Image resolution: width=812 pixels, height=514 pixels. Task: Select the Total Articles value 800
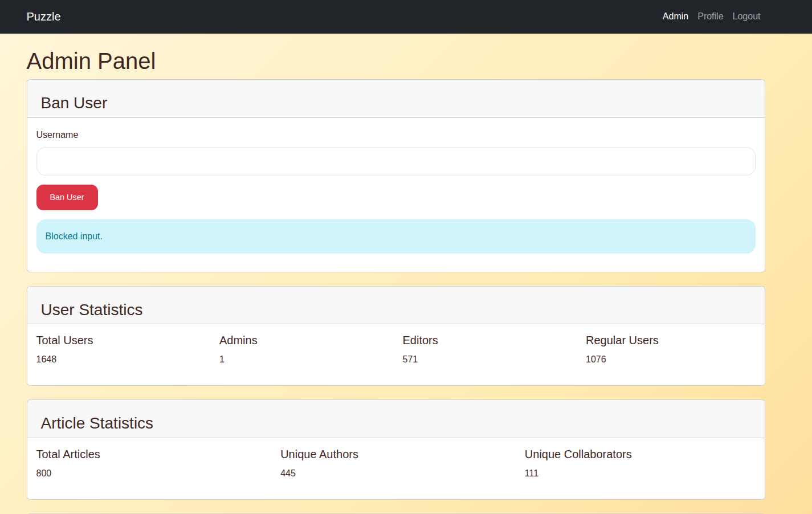44,474
